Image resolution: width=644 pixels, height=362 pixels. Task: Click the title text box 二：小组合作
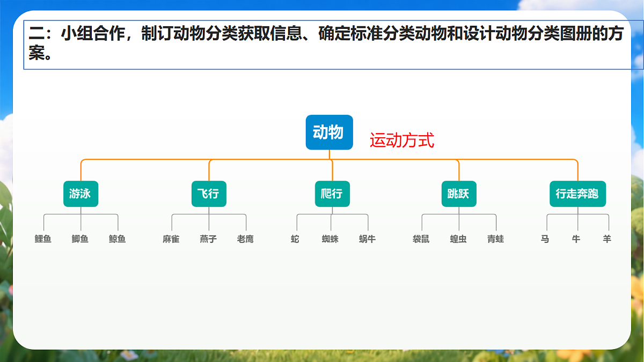coord(333,45)
